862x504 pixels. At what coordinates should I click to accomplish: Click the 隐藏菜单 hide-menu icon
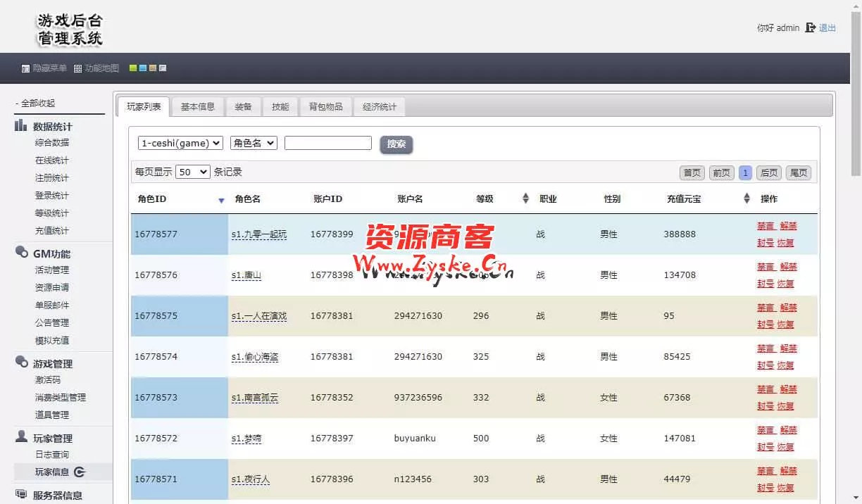pos(25,69)
